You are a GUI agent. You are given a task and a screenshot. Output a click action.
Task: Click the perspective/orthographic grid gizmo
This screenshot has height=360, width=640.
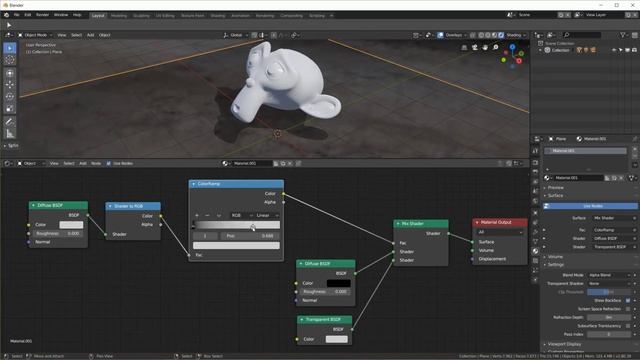click(464, 48)
